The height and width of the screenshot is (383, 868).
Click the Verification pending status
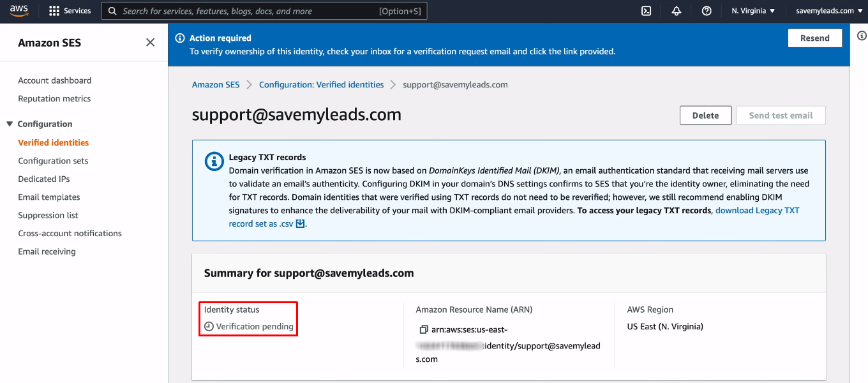pos(249,326)
